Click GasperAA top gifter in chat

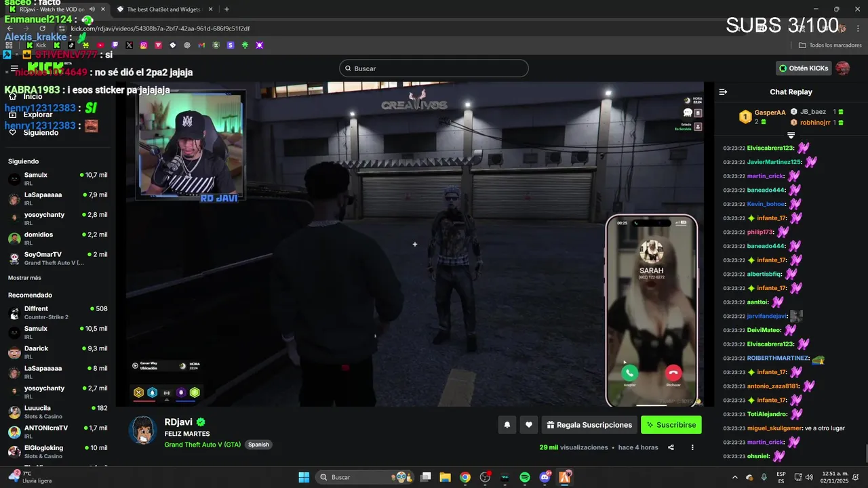coord(770,113)
